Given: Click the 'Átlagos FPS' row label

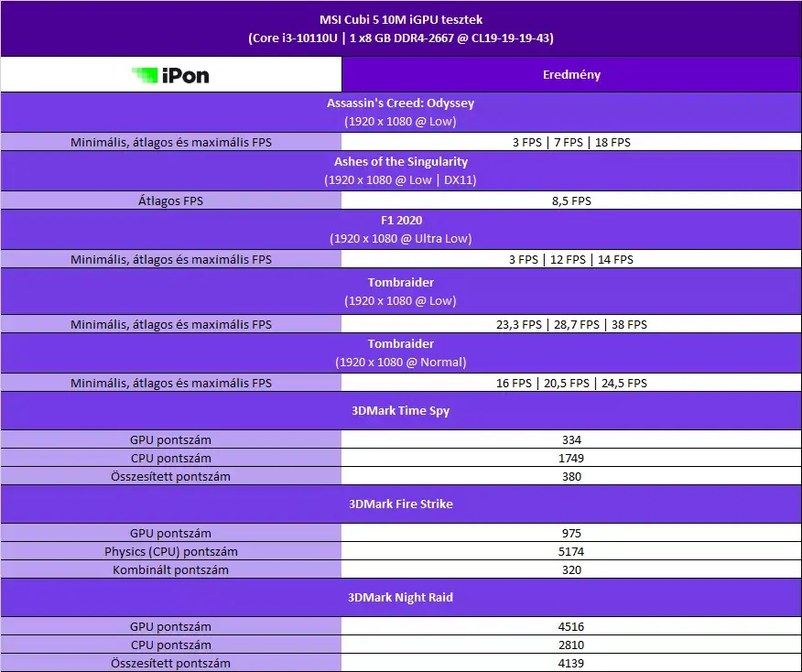Looking at the screenshot, I should click(x=171, y=201).
